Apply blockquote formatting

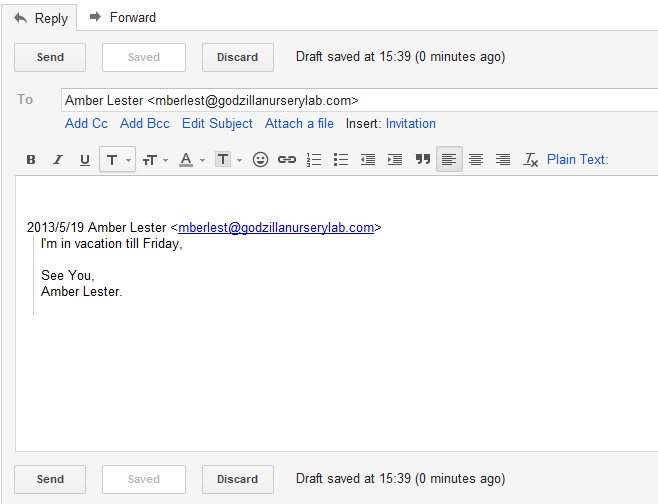[423, 159]
